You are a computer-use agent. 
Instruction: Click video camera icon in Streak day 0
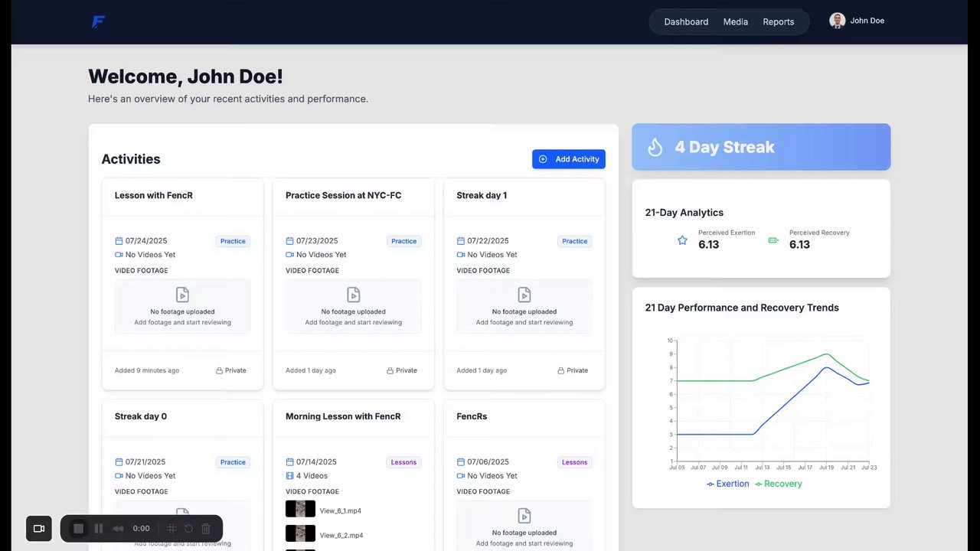pyautogui.click(x=119, y=476)
